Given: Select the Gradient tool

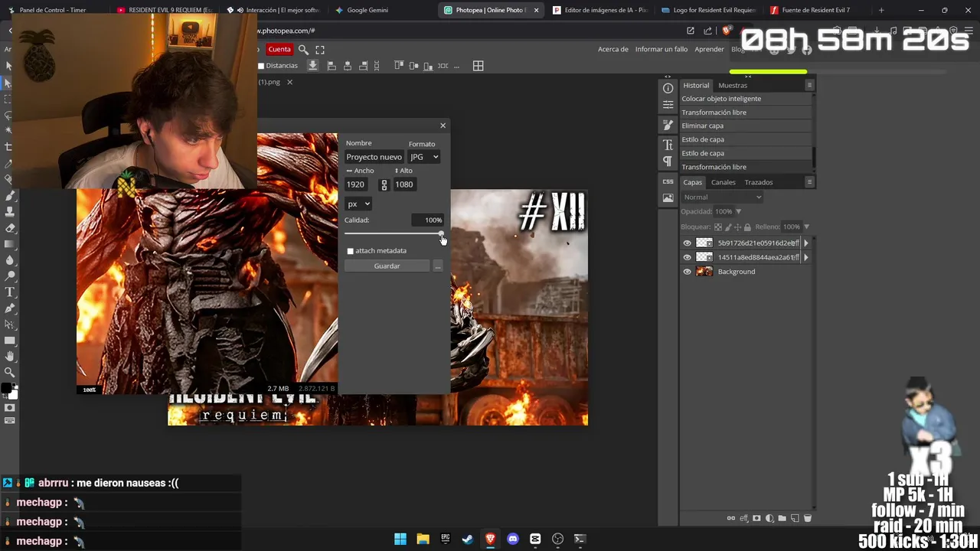Looking at the screenshot, I should click(x=10, y=244).
